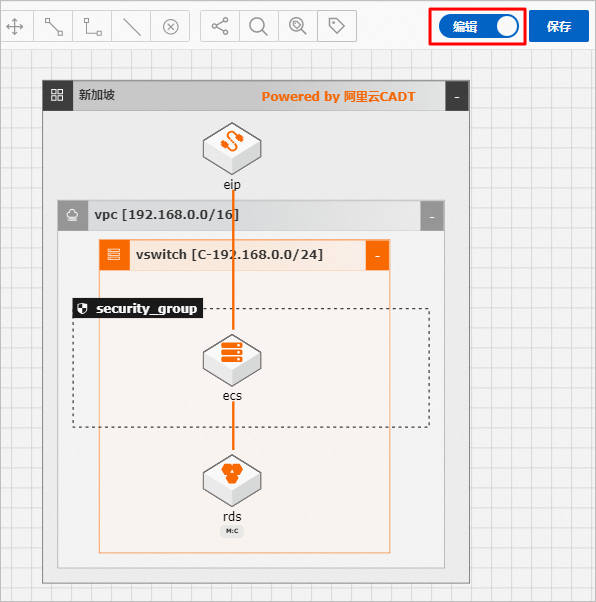
Task: Click the M:C badge under rds
Action: [232, 531]
